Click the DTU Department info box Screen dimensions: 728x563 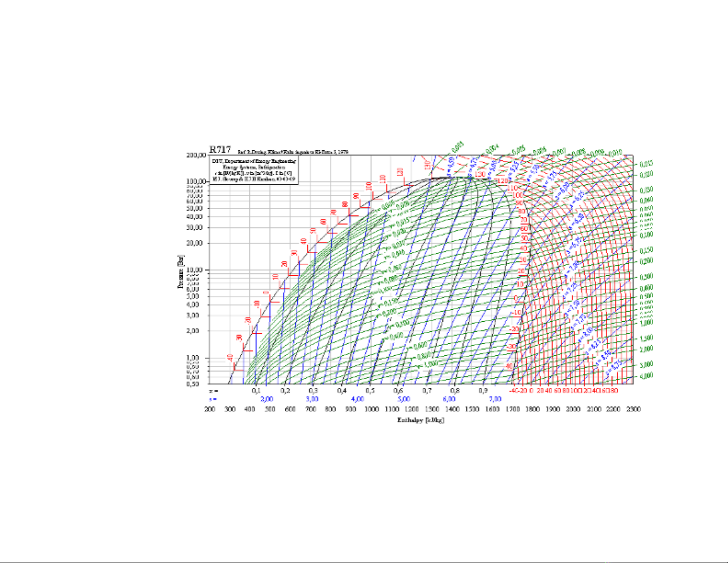point(254,171)
